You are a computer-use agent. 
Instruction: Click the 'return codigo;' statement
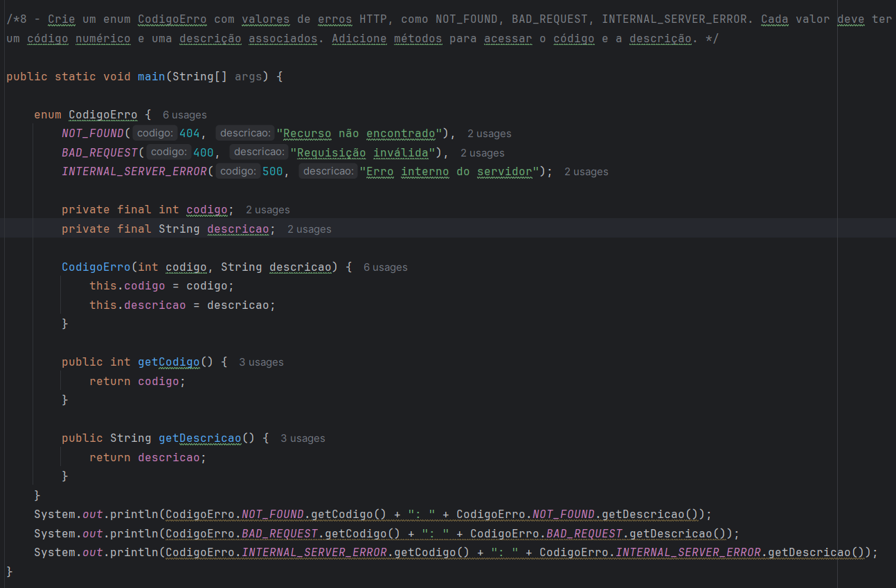pyautogui.click(x=138, y=382)
